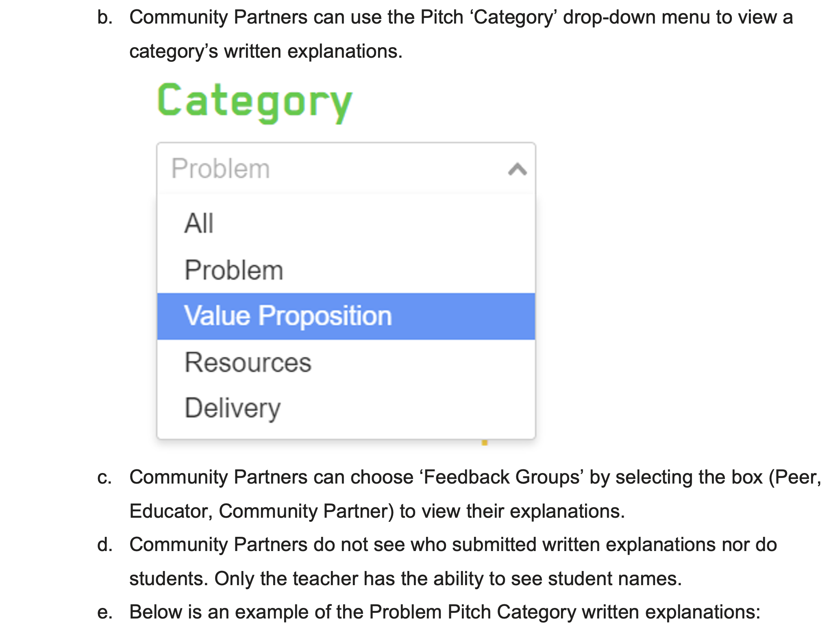
Task: Click the green "Category" heading
Action: tap(255, 102)
